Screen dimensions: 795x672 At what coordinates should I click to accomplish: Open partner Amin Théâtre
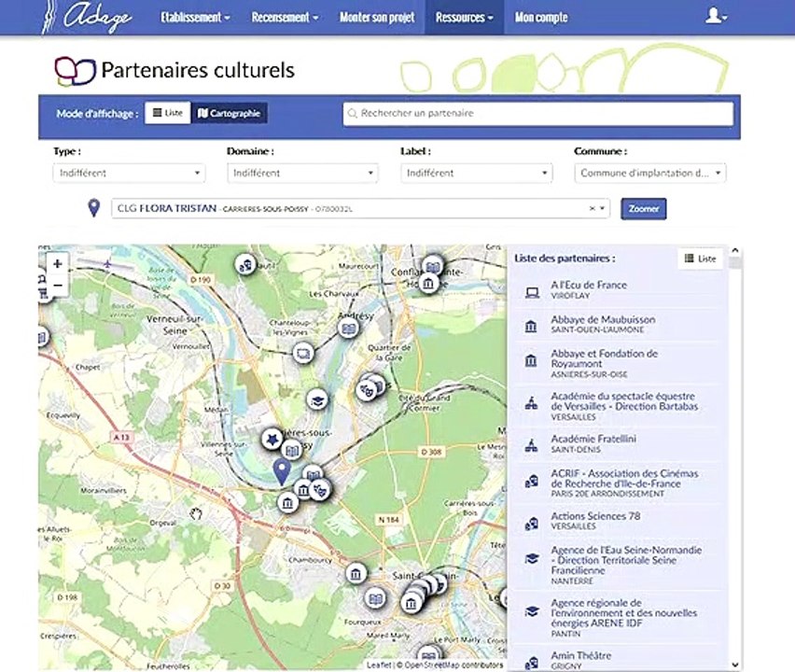581,660
